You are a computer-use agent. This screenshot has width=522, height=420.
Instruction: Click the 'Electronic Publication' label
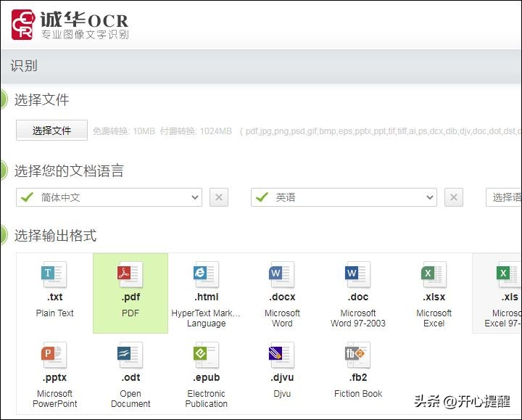pyautogui.click(x=206, y=399)
